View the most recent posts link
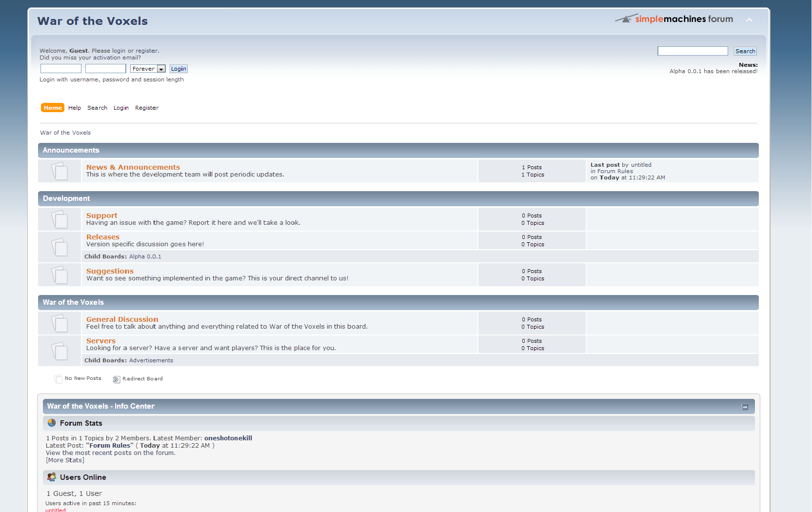Image resolution: width=812 pixels, height=512 pixels. click(110, 453)
